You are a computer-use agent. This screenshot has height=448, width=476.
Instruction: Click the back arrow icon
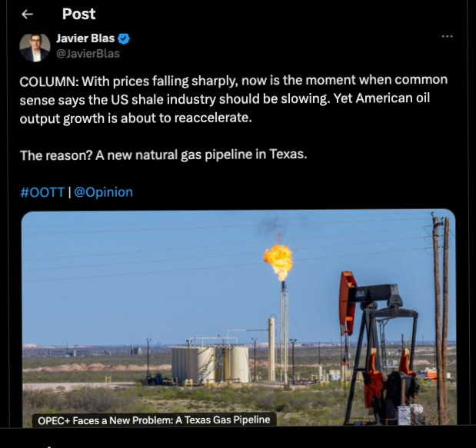(x=28, y=15)
